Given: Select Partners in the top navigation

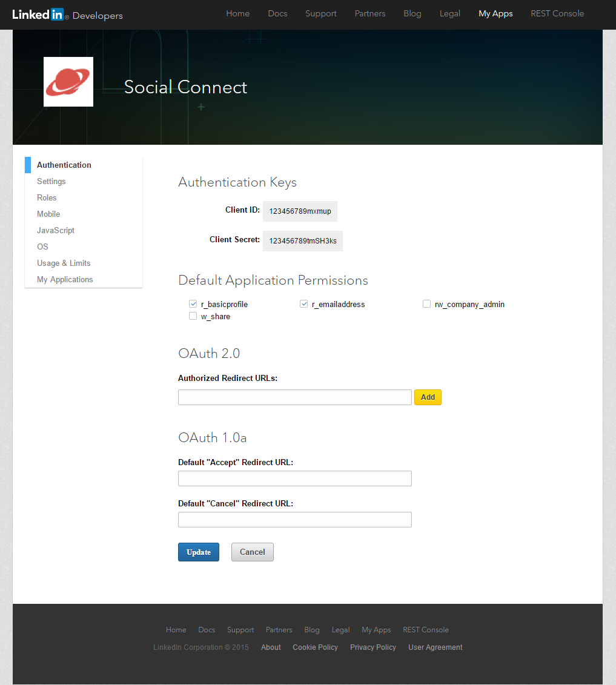Looking at the screenshot, I should pyautogui.click(x=370, y=13).
